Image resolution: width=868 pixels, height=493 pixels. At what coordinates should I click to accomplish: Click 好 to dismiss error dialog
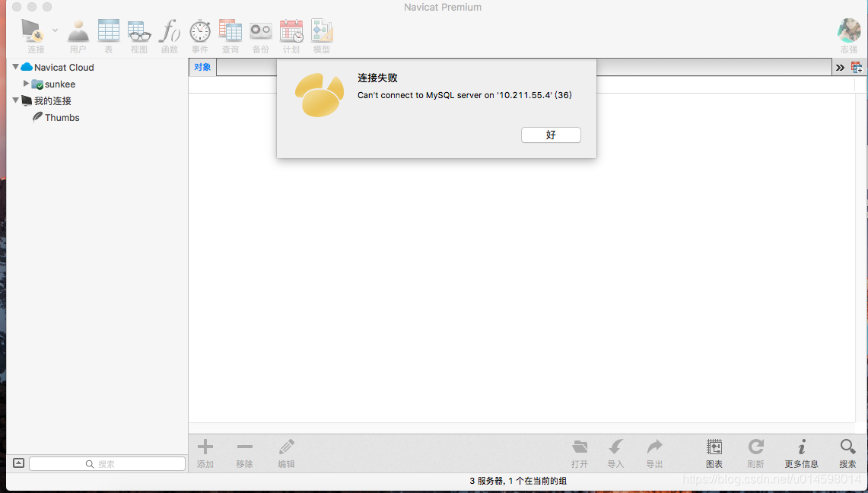[x=551, y=135]
